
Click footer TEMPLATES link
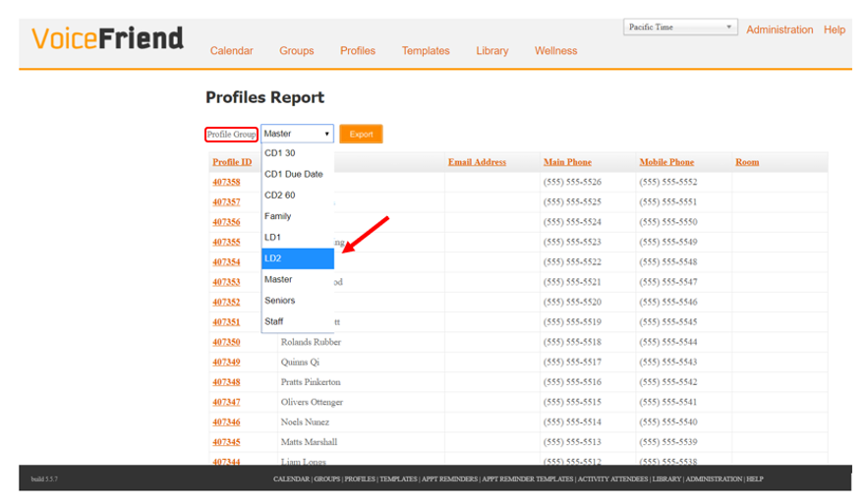398,479
